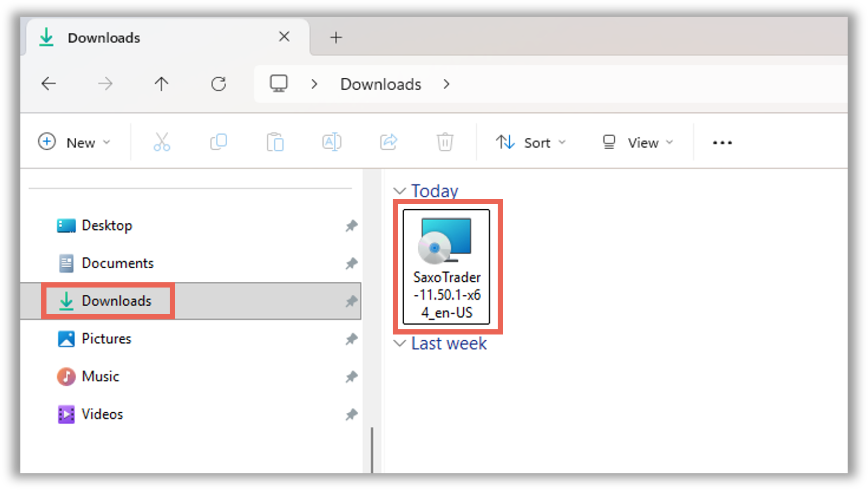The image size is (868, 490).
Task: Unpin Desktop using its pin icon
Action: tap(351, 226)
